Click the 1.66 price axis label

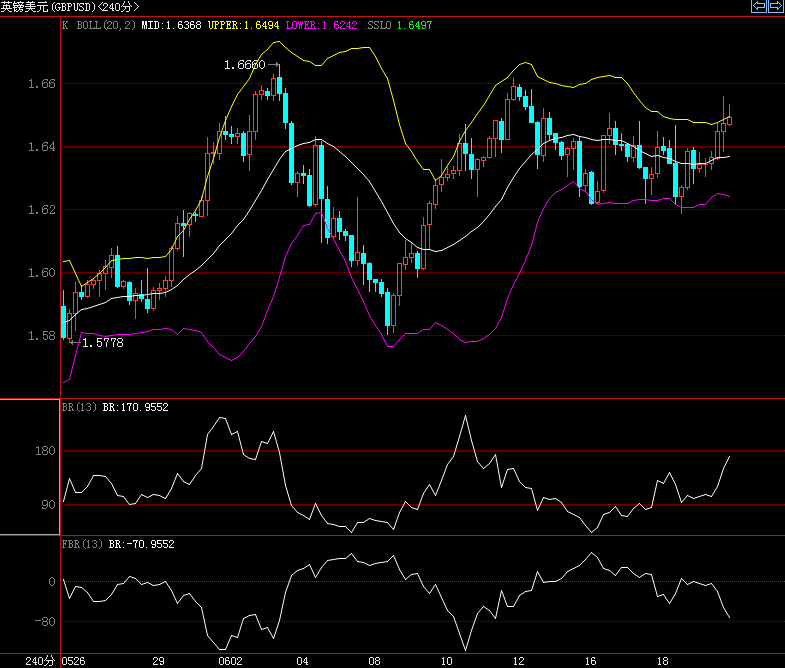[x=42, y=84]
